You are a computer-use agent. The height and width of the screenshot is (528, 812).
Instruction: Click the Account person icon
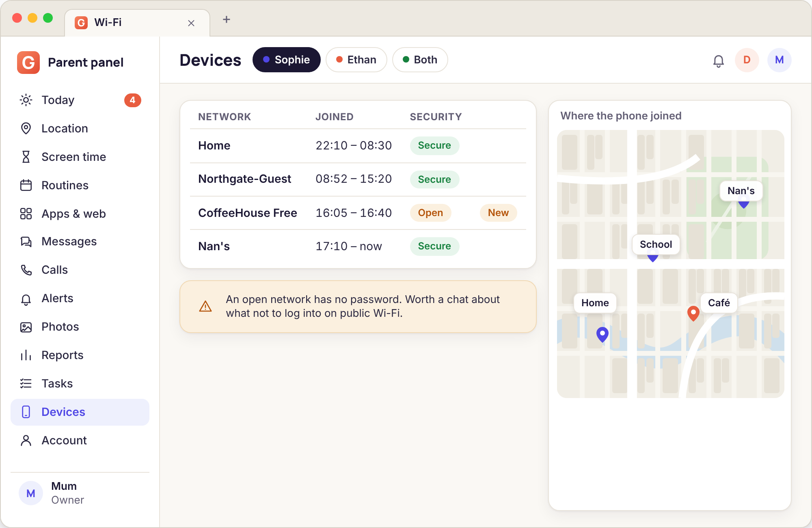pyautogui.click(x=26, y=440)
